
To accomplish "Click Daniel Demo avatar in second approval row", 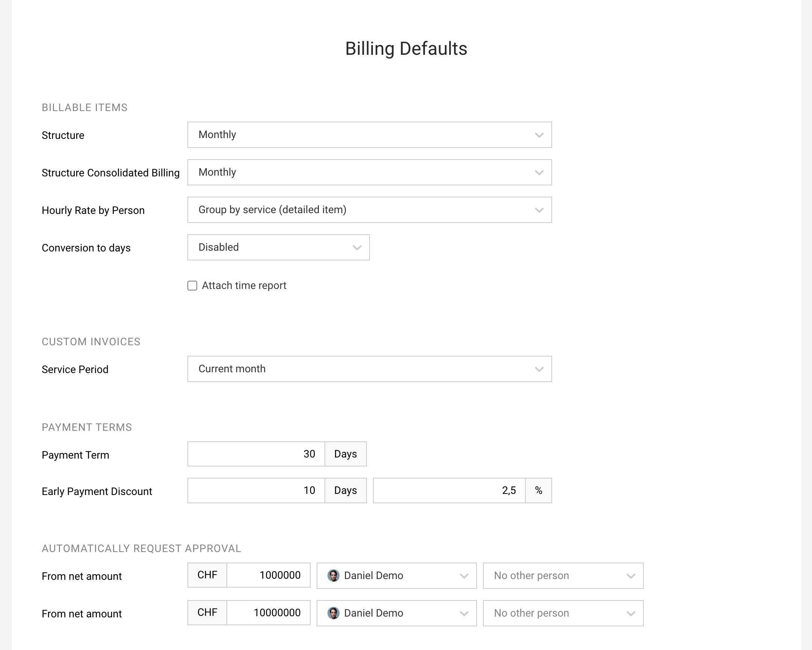I will pyautogui.click(x=333, y=613).
